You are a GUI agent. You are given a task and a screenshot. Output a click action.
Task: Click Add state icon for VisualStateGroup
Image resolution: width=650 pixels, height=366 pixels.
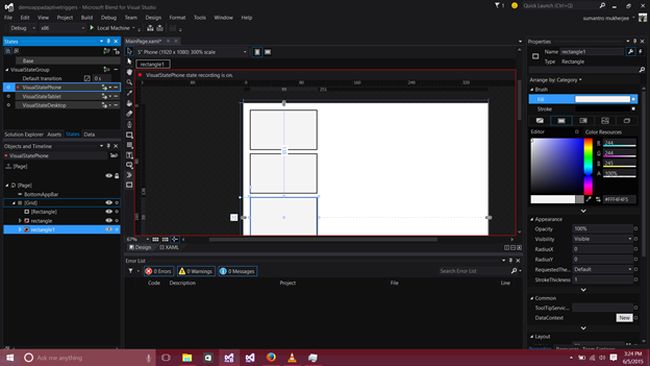click(107, 69)
